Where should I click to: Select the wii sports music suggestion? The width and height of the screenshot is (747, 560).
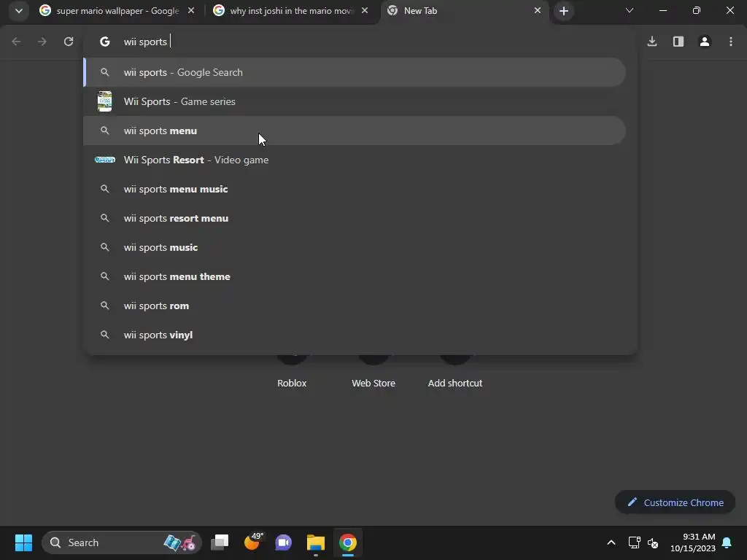[355, 248]
